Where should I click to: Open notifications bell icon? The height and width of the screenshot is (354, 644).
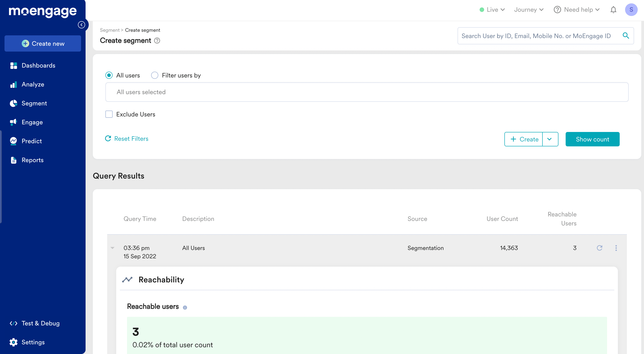pos(613,10)
